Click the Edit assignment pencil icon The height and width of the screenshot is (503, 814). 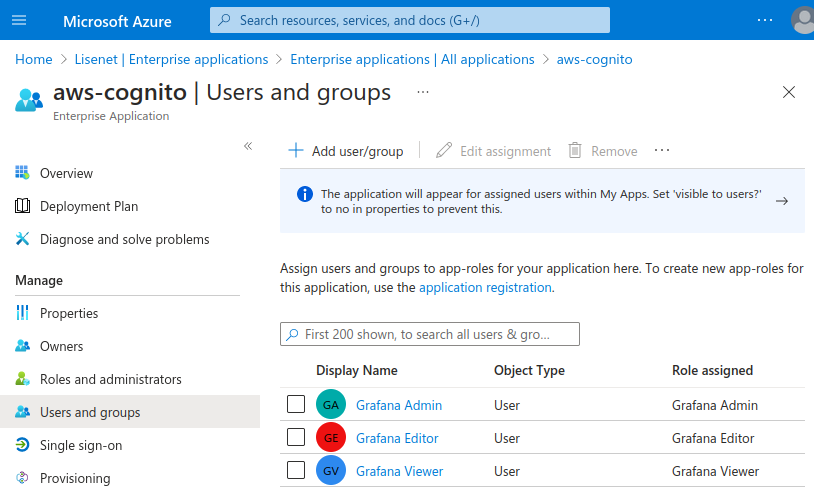tap(444, 151)
